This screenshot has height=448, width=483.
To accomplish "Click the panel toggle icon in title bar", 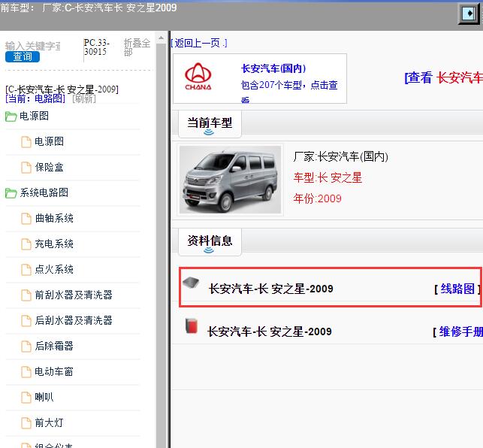I will 469,14.
